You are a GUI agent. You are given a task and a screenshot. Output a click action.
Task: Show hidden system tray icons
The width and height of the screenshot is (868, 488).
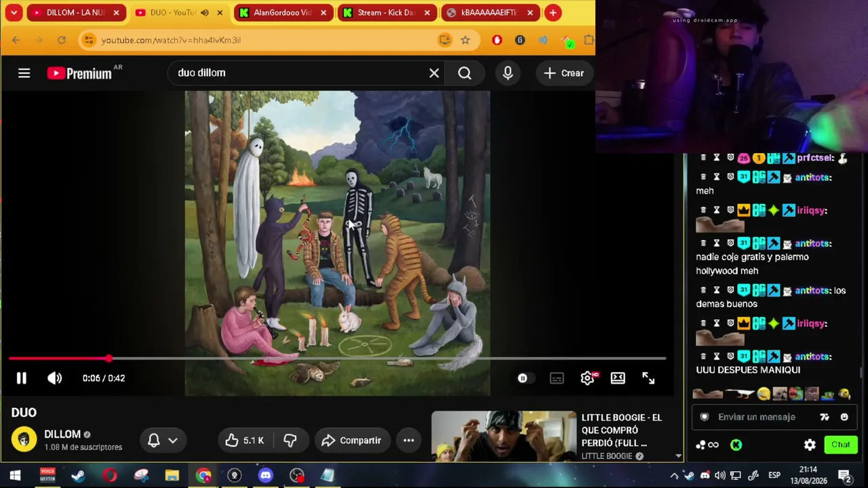point(674,475)
